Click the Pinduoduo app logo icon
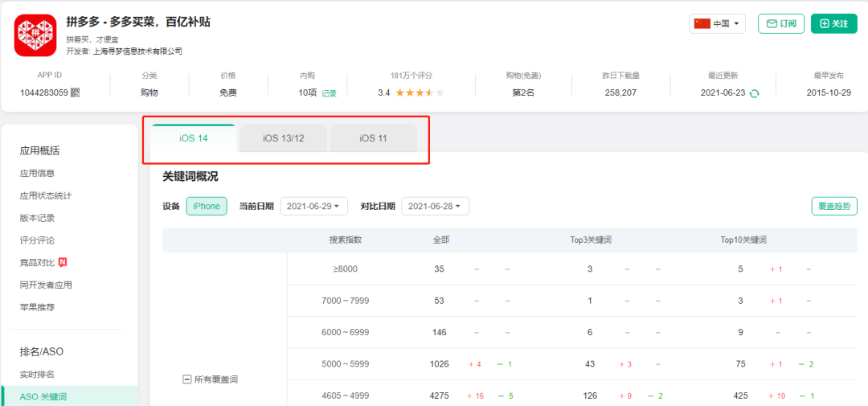Viewport: 868px width, 406px height. [35, 35]
